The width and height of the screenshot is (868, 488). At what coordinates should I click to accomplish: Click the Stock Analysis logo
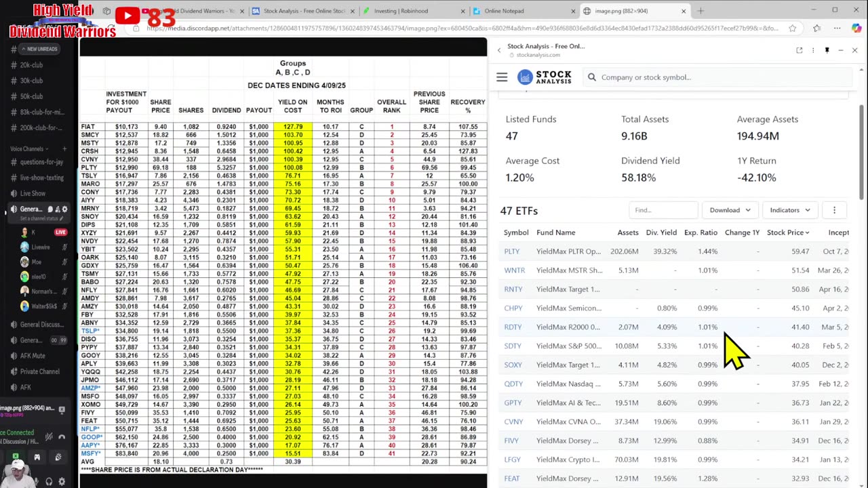[x=545, y=77]
